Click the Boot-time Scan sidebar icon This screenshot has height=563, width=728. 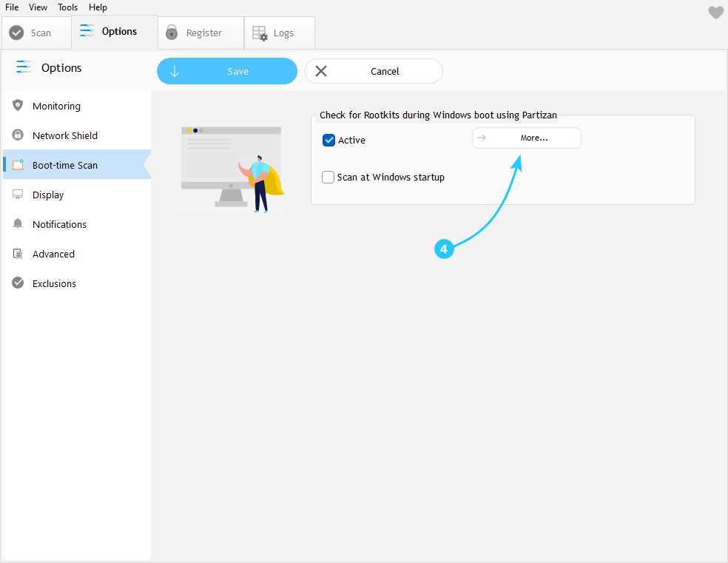(x=18, y=165)
